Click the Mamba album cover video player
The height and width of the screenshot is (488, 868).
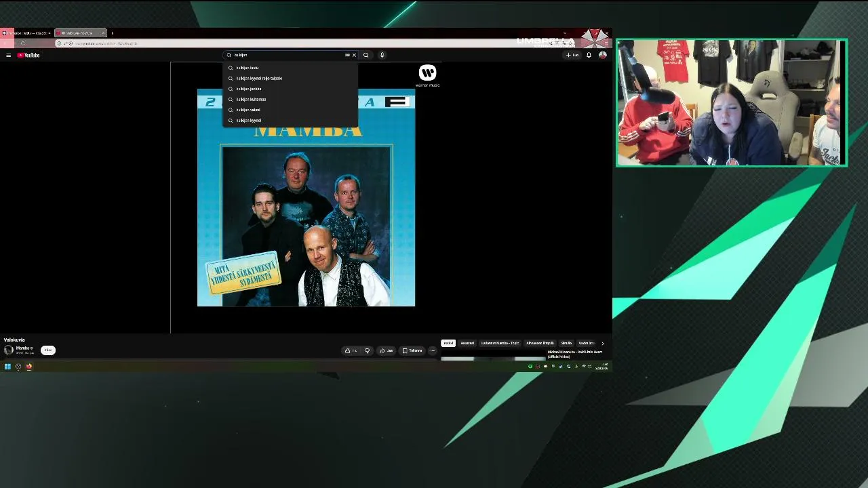[306, 197]
